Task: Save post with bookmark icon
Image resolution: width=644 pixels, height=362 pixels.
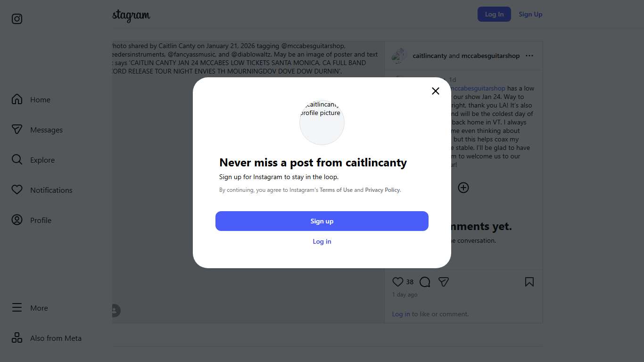Action: click(x=529, y=282)
